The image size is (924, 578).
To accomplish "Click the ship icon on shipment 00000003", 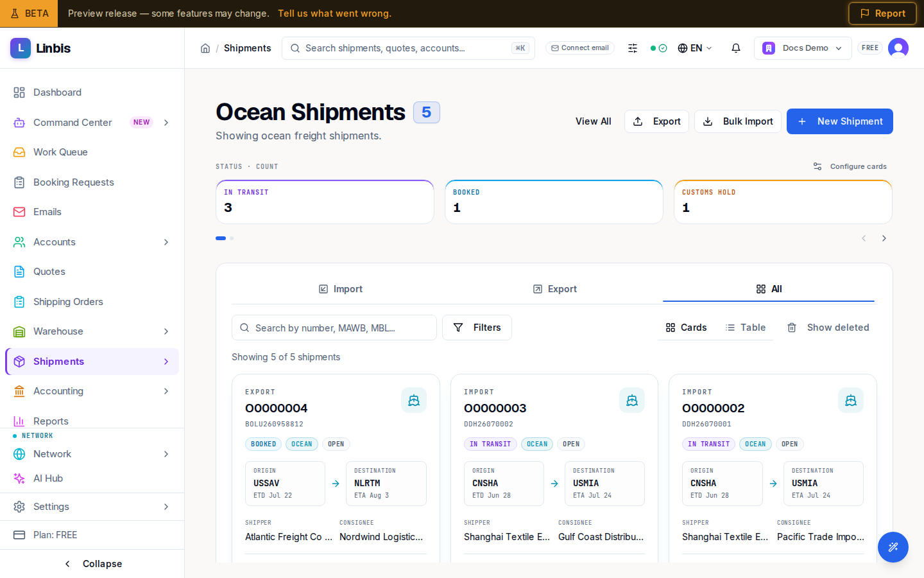I will (x=632, y=400).
